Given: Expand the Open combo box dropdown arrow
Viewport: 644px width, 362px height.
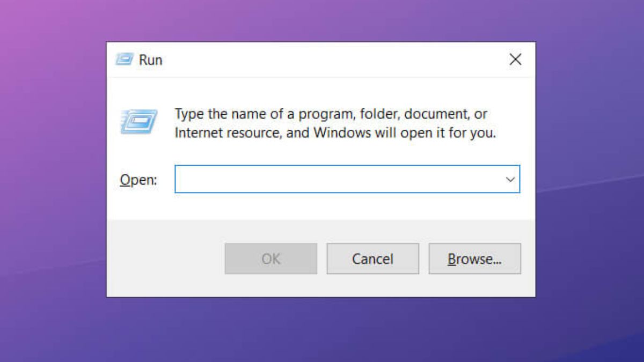Looking at the screenshot, I should click(510, 180).
